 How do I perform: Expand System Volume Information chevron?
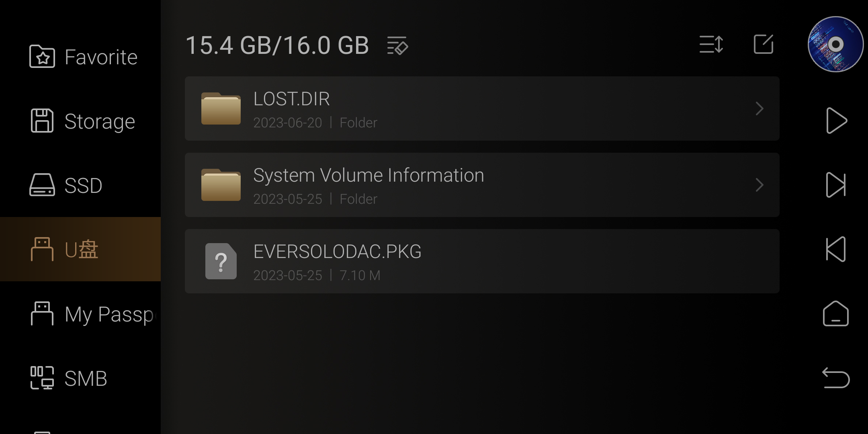click(759, 185)
